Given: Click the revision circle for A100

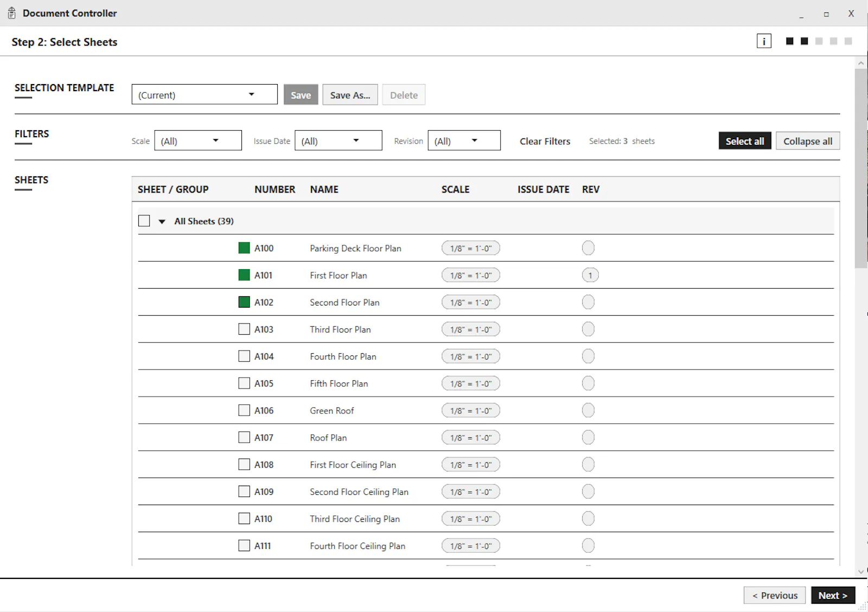Looking at the screenshot, I should (x=588, y=248).
